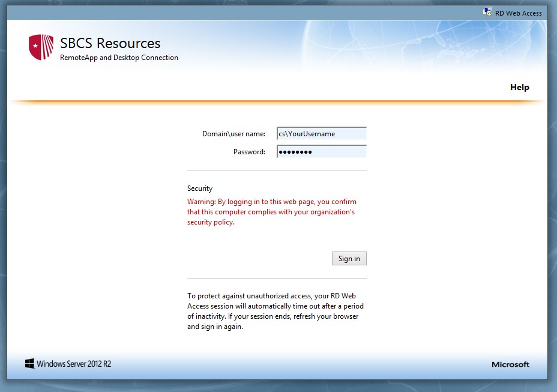Open the Help link
557x392 pixels.
519,87
